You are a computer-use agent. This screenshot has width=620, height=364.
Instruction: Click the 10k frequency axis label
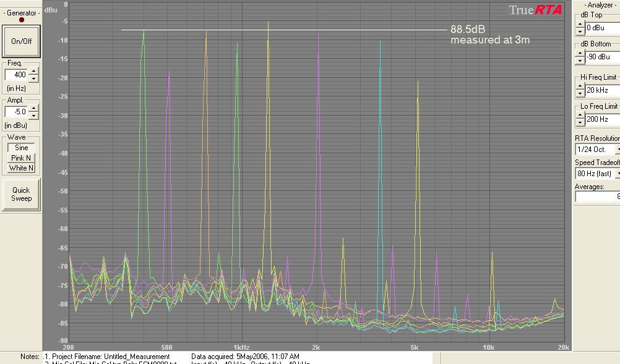pyautogui.click(x=488, y=347)
